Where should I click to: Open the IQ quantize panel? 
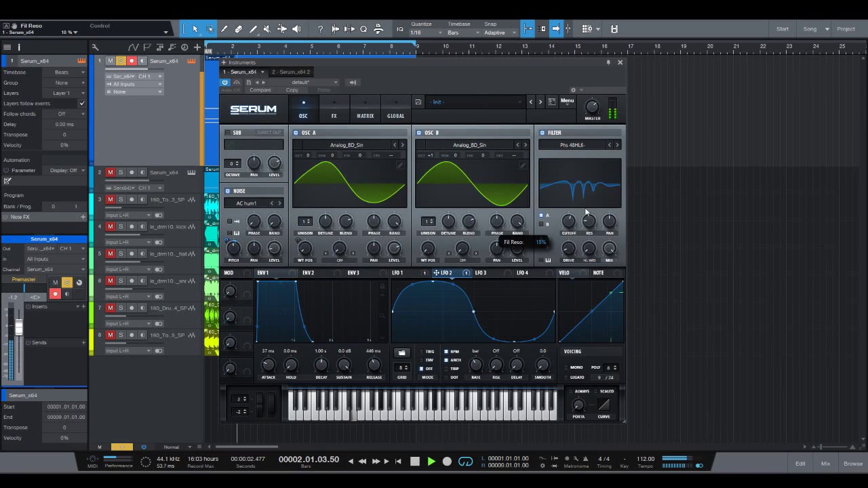point(400,29)
